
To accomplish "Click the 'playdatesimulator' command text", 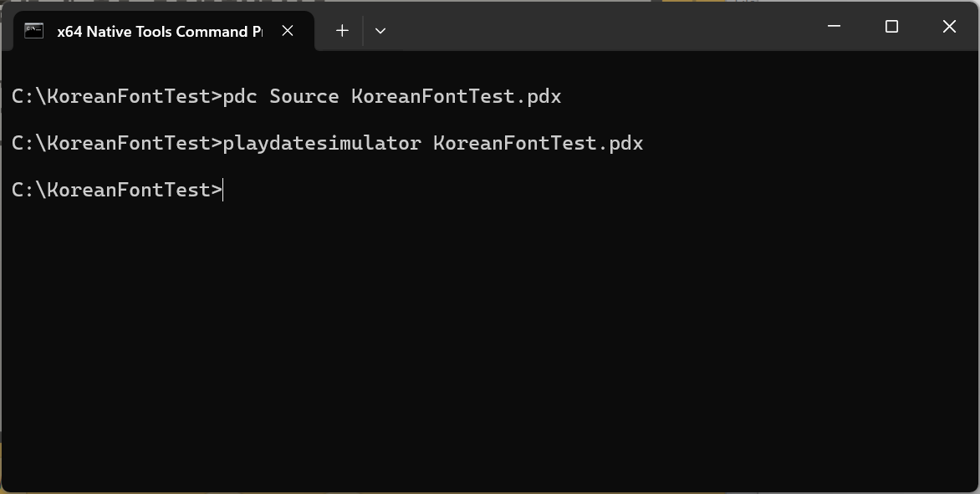I will tap(321, 144).
